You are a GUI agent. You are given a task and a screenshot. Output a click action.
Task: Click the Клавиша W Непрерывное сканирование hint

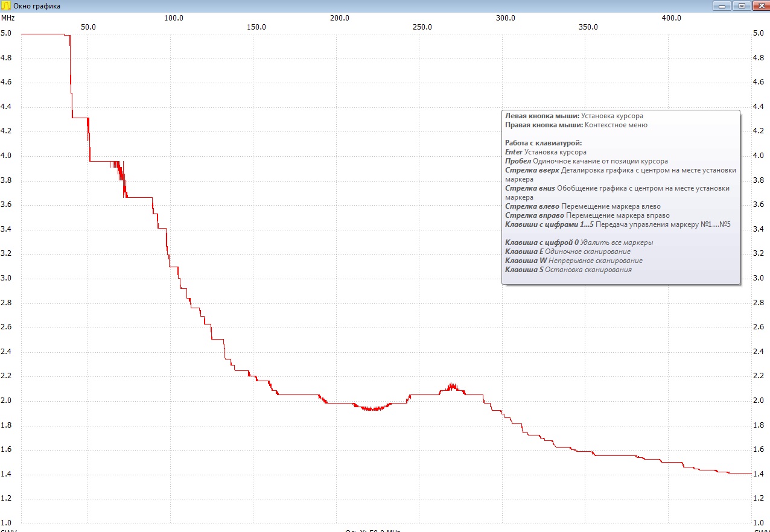tap(574, 261)
